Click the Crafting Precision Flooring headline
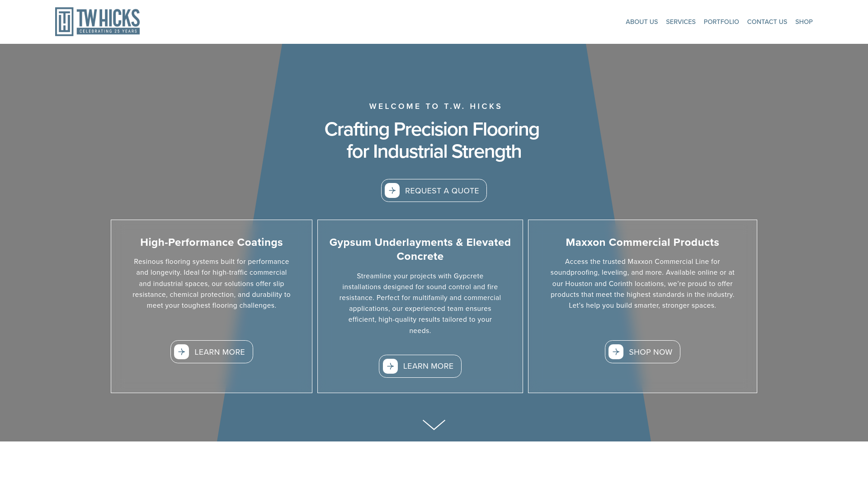 tap(432, 140)
